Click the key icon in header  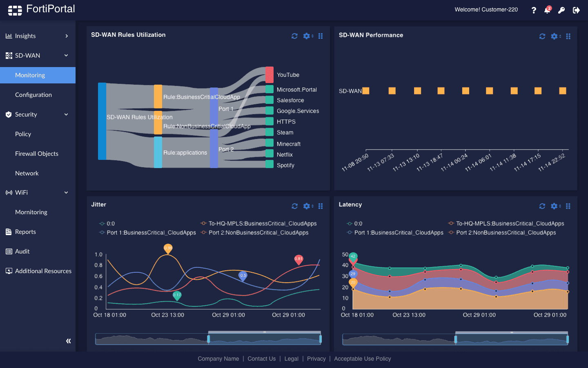[x=561, y=10]
